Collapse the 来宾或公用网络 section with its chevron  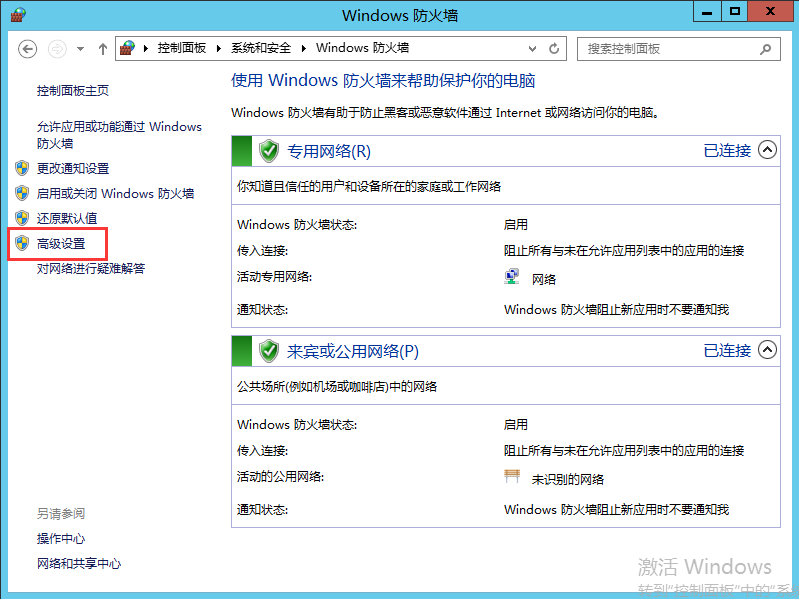pyautogui.click(x=767, y=350)
